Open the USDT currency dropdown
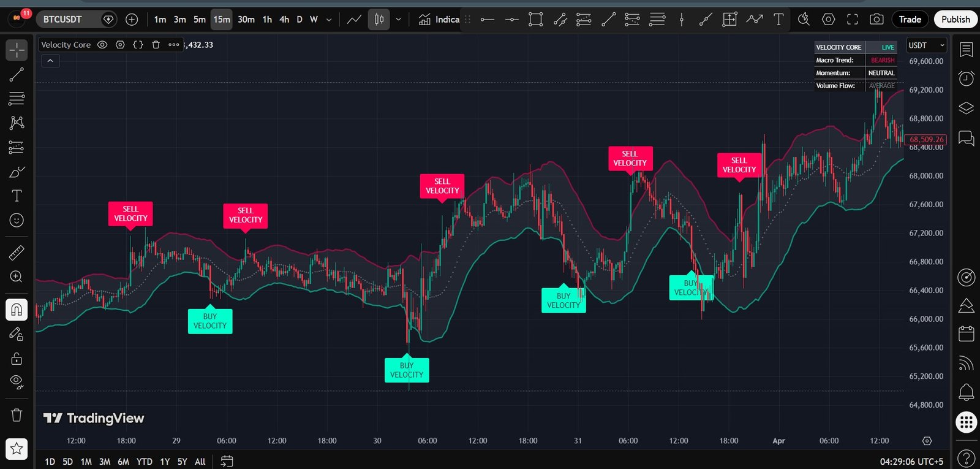This screenshot has height=469, width=980. point(926,45)
